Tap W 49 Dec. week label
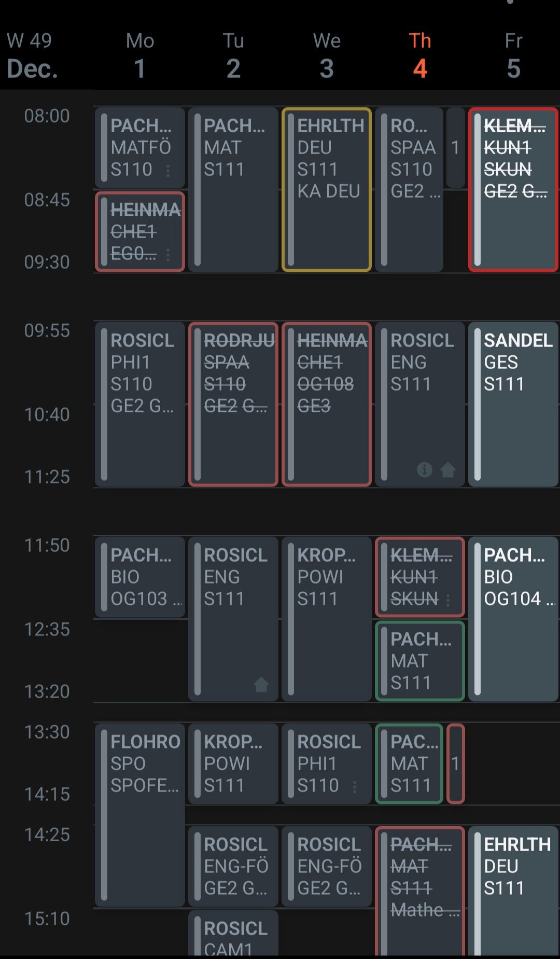 (31, 56)
